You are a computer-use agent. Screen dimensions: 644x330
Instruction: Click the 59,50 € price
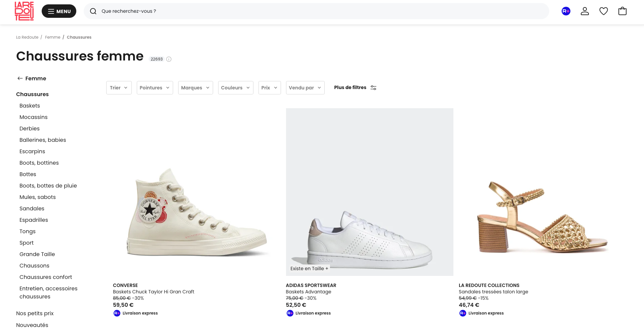[123, 305]
